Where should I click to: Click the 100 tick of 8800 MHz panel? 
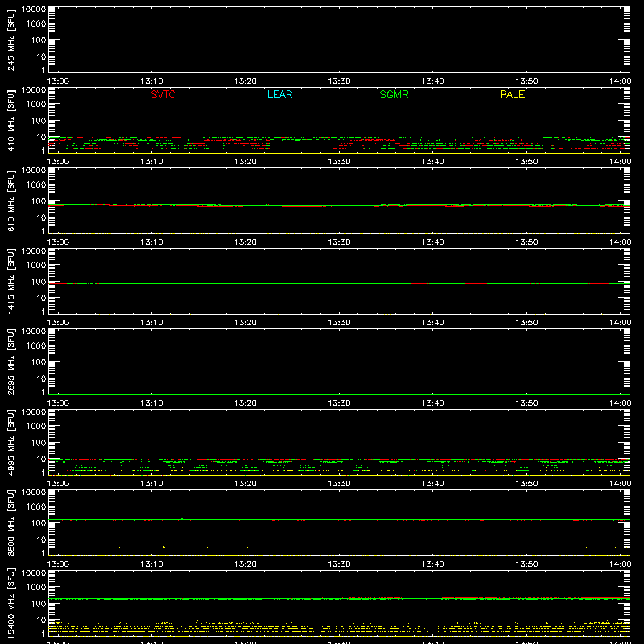click(x=39, y=523)
